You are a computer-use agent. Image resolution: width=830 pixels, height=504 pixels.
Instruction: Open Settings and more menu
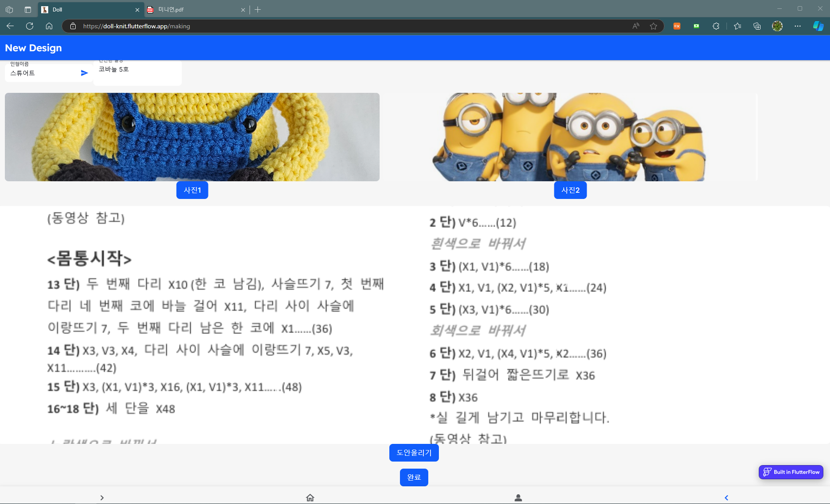(x=798, y=26)
